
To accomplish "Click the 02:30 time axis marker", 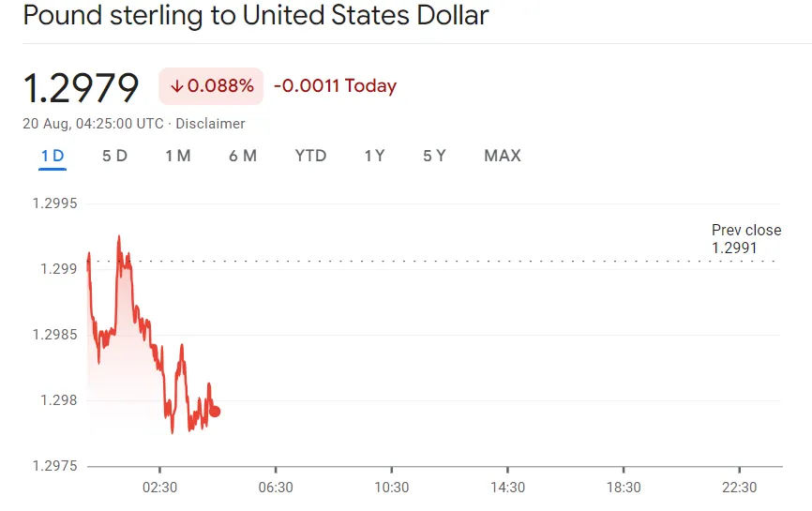I will coord(159,487).
